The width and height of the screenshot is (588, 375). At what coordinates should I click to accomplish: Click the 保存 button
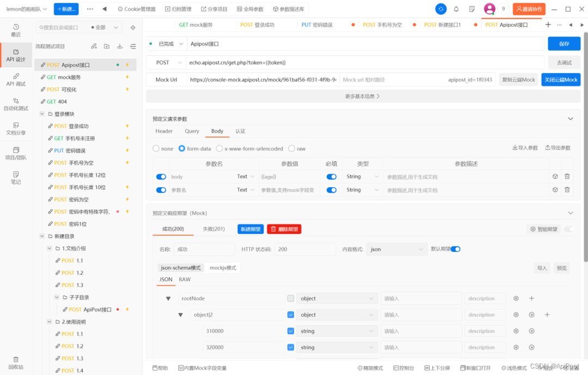564,43
